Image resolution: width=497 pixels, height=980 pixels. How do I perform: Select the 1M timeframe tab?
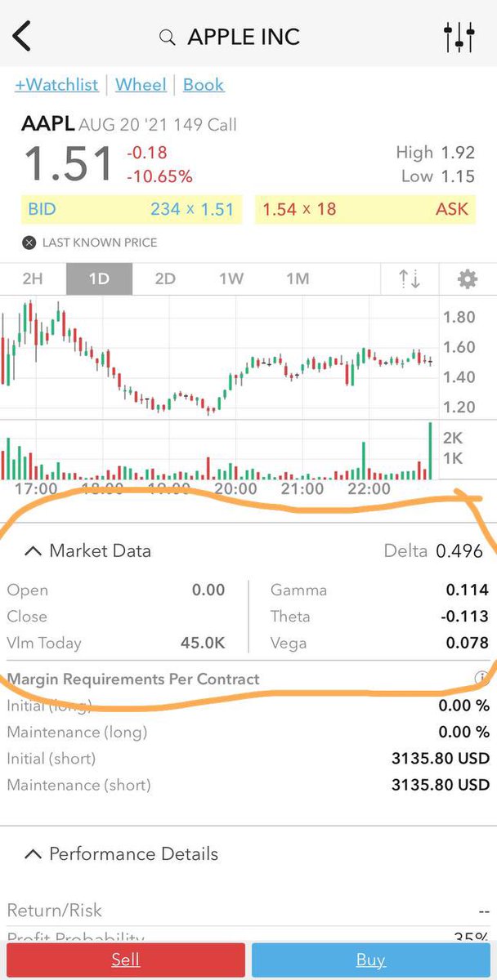(298, 278)
